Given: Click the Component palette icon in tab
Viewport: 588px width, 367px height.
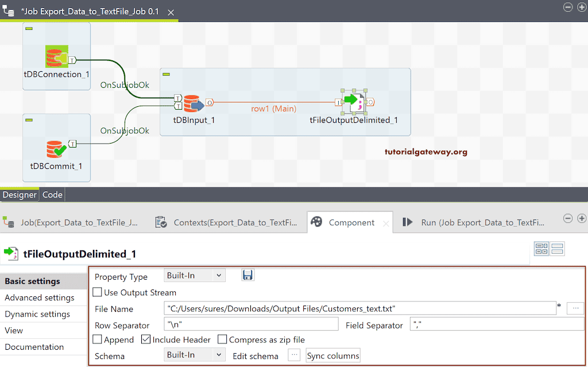Looking at the screenshot, I should (316, 222).
